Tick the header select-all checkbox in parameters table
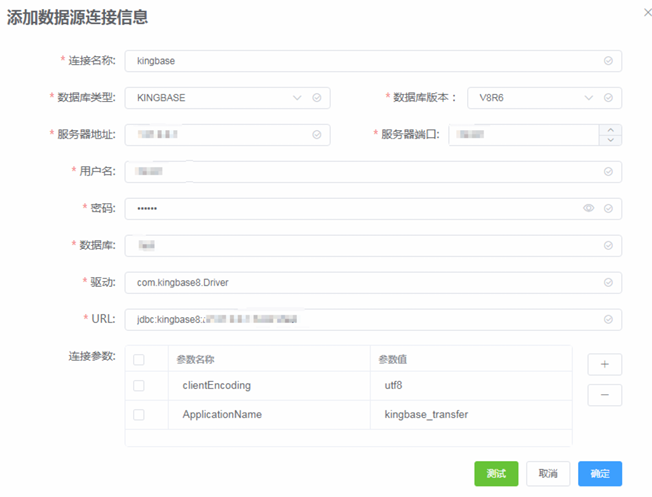The image size is (652, 497). [x=139, y=360]
